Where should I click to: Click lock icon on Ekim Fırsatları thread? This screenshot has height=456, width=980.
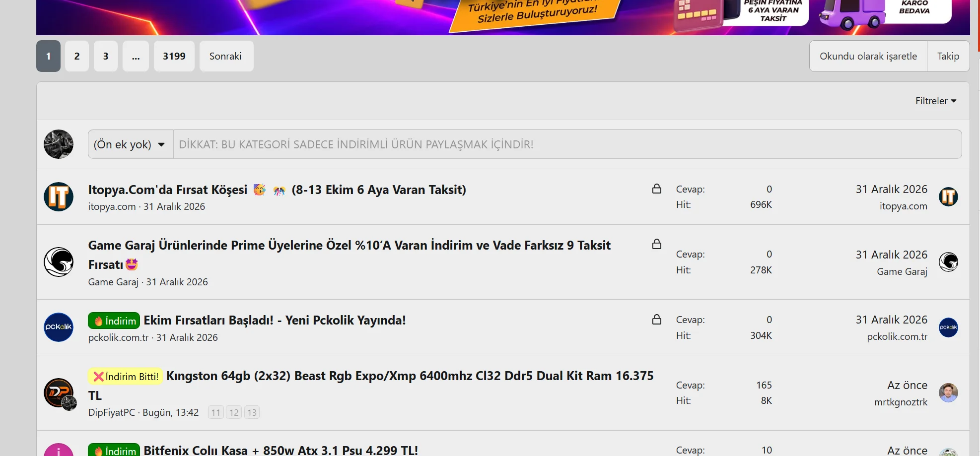(657, 319)
